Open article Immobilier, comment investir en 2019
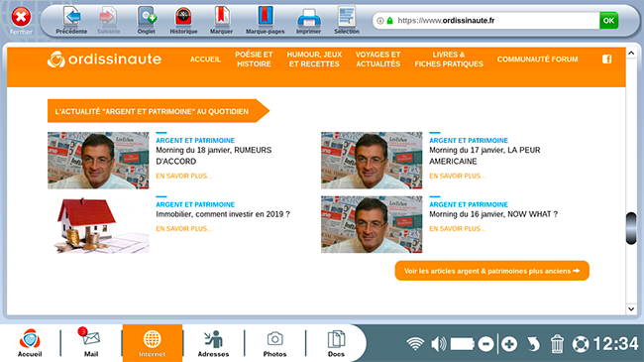Viewport: 644px width, 362px height. coord(223,214)
